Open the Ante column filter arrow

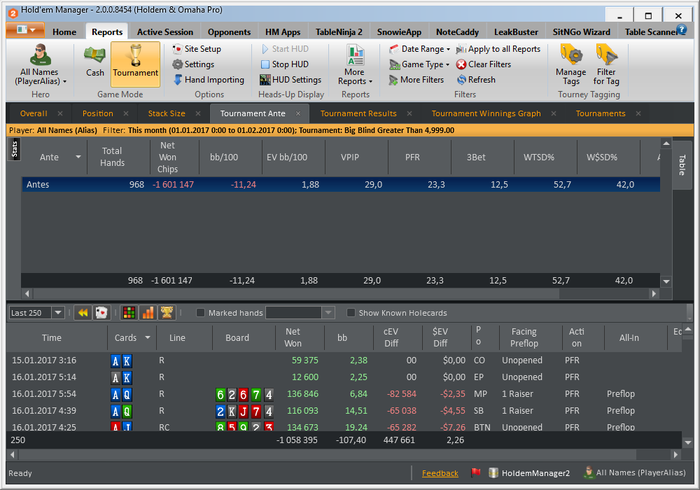78,157
